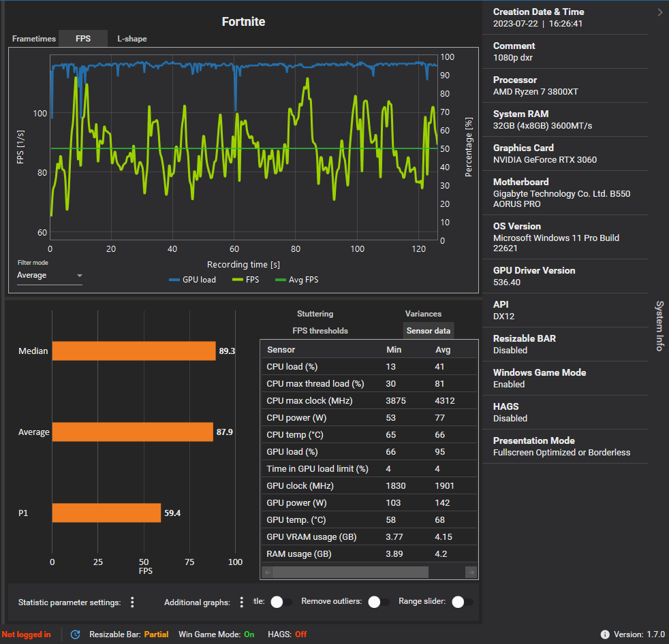Click the Average bar in chart
The image size is (669, 644).
click(x=132, y=432)
